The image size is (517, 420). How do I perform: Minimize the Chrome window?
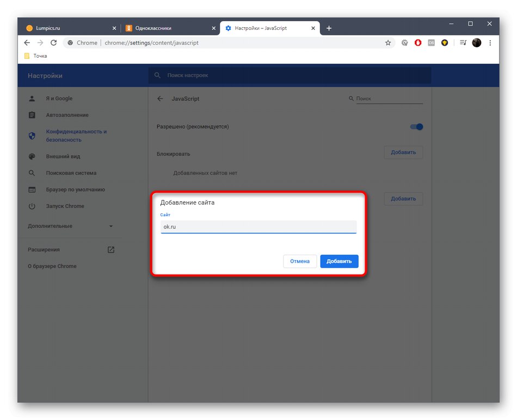click(451, 24)
